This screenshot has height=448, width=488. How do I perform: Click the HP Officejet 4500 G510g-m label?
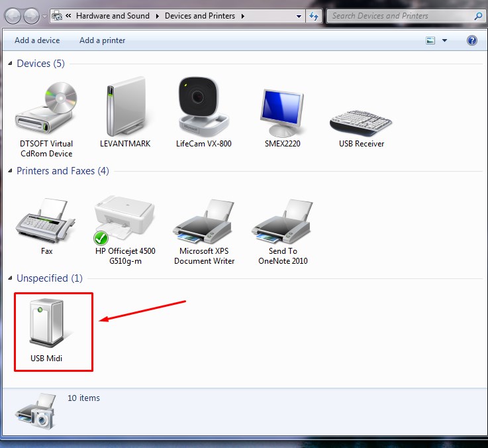[125, 256]
